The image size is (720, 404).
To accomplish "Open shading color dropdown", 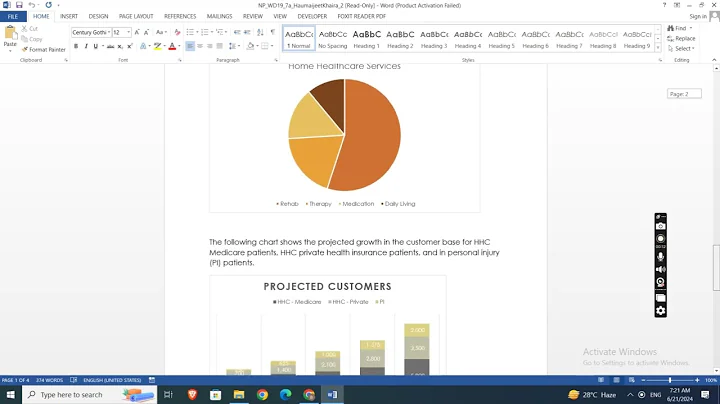I will click(257, 46).
